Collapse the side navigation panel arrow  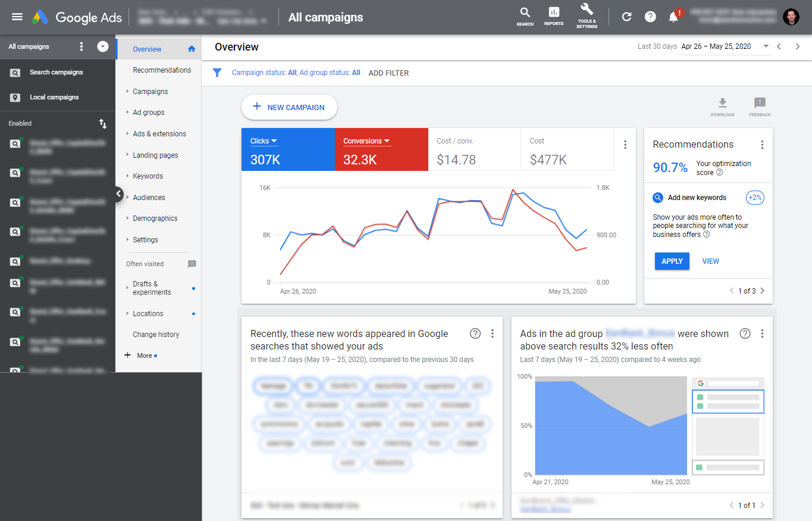click(x=118, y=194)
